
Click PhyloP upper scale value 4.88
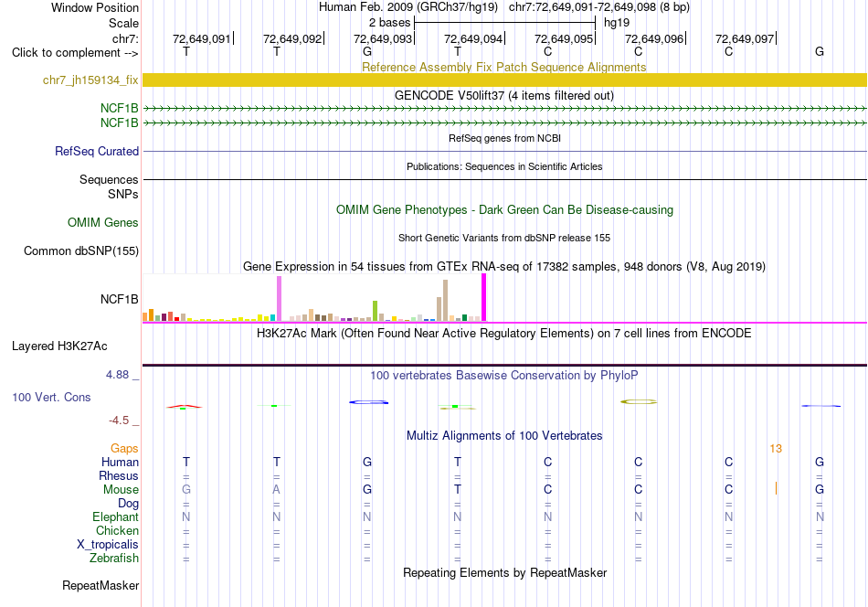pos(117,375)
